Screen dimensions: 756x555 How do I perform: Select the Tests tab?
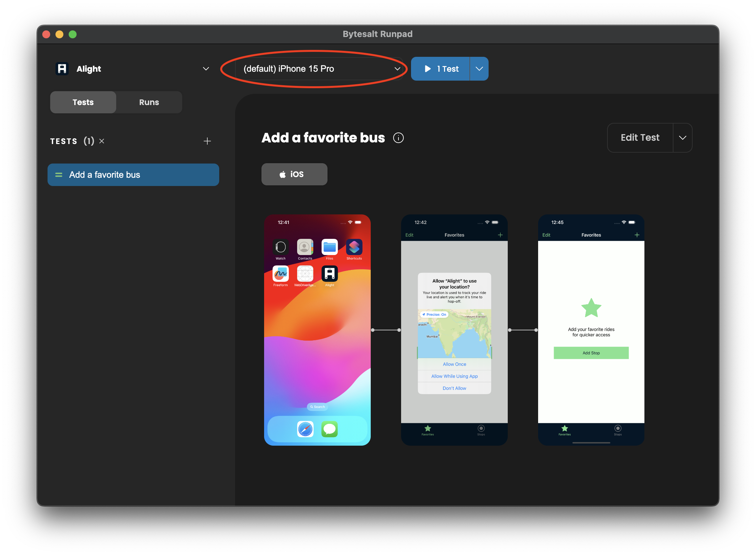point(83,102)
